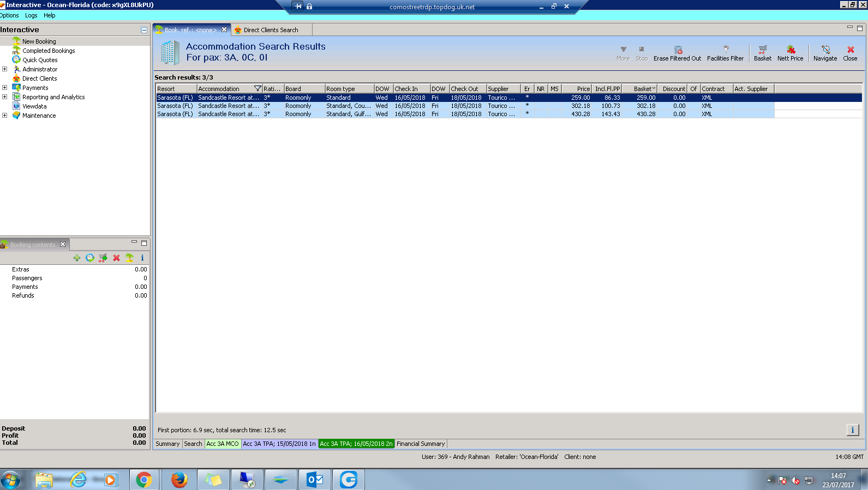Click the Refunds row in Booking contents
This screenshot has height=490, width=868.
(x=75, y=295)
